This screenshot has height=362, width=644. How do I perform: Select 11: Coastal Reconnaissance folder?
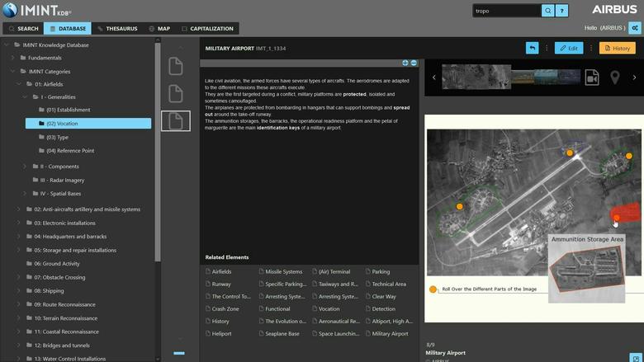[63, 331]
